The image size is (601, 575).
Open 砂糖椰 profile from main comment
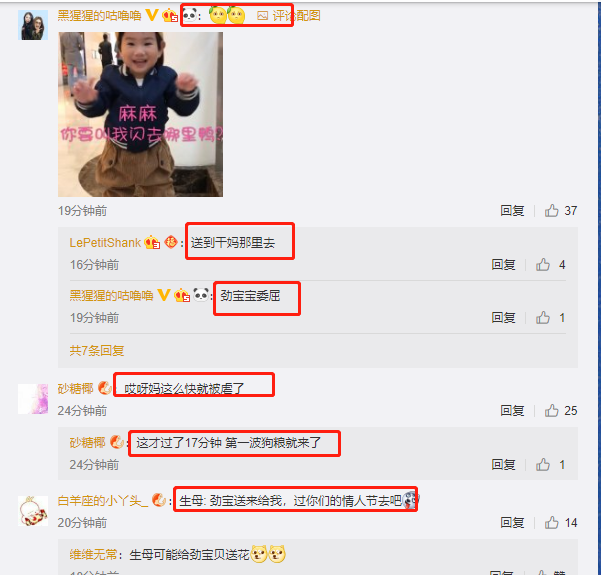click(75, 389)
